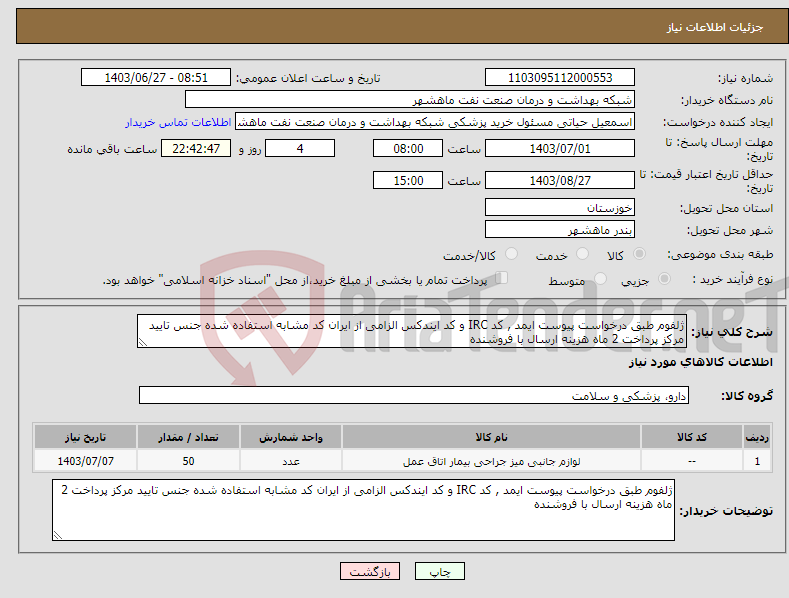Click the deadline time field 08:00
The height and width of the screenshot is (598, 789).
tap(408, 148)
